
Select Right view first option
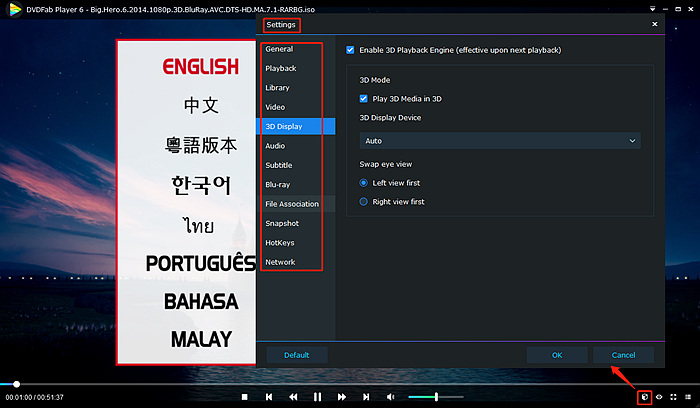[x=364, y=202]
